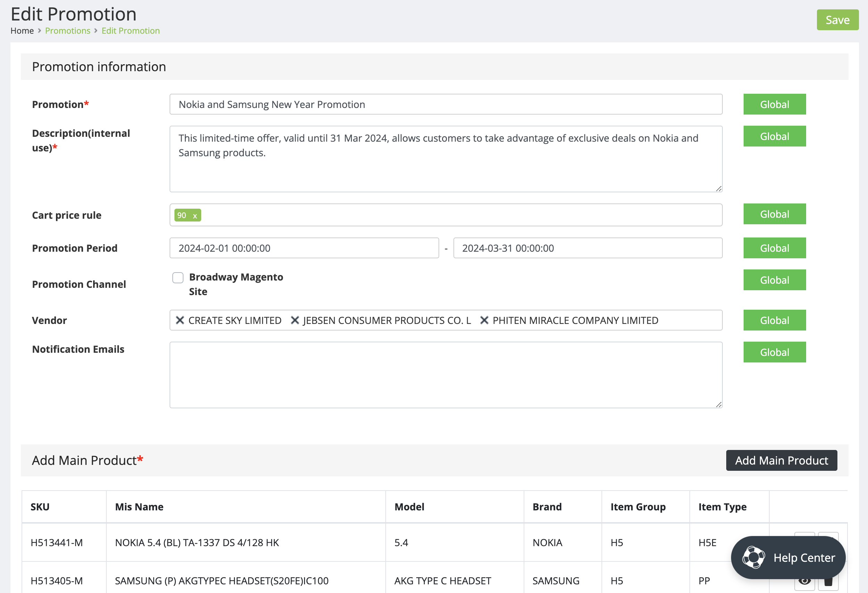The height and width of the screenshot is (593, 868).
Task: Click the Broadway Magento Site label text
Action: [x=236, y=284]
